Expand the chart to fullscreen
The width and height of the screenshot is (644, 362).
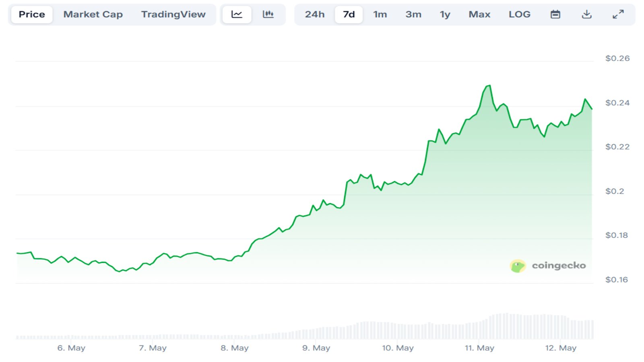618,14
